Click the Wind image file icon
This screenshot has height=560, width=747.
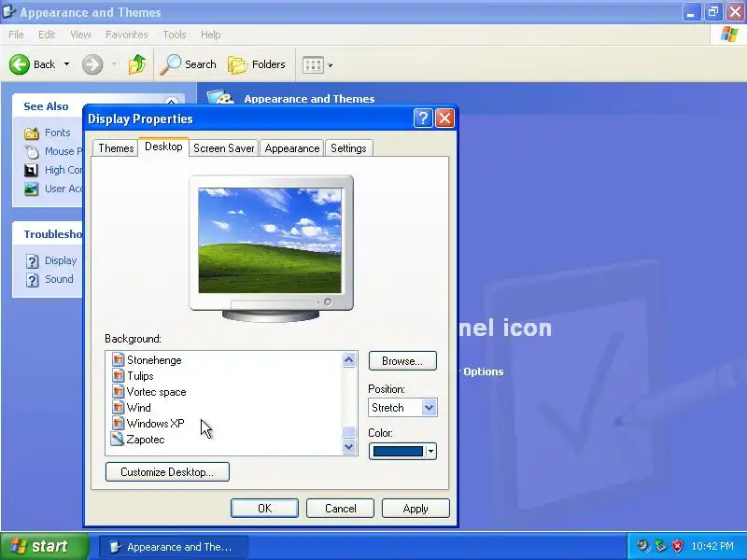click(x=118, y=407)
